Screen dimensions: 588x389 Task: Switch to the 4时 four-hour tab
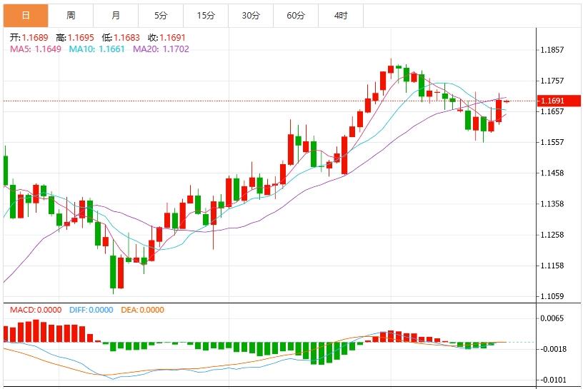pos(341,15)
